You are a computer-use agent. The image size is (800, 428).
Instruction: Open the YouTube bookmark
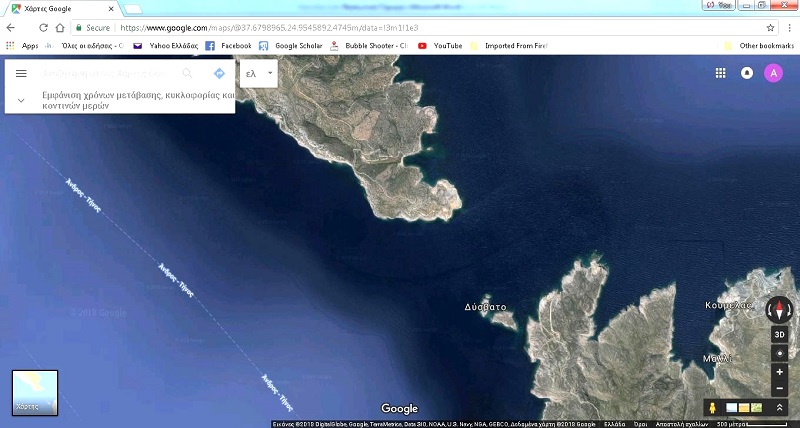coord(440,45)
